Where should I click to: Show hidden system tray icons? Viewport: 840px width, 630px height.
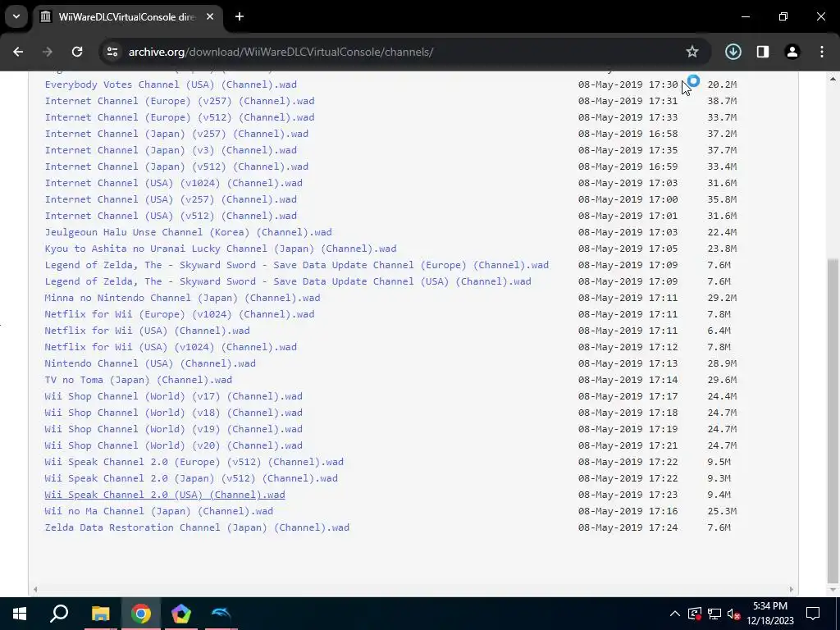click(675, 614)
